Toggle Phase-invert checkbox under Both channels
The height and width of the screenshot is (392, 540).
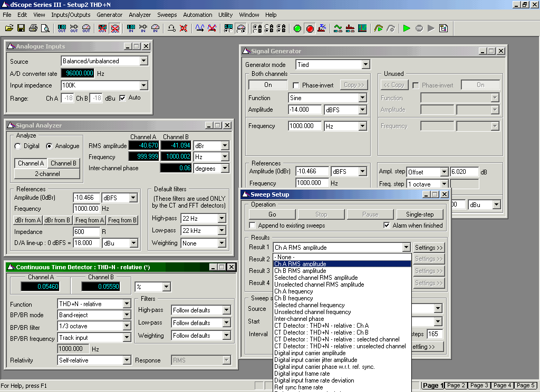click(x=295, y=85)
